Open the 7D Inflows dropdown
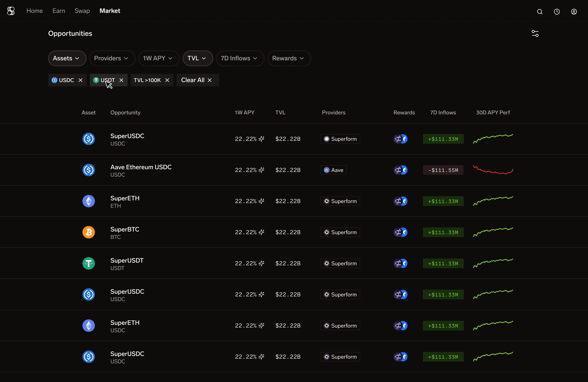588x382 pixels. pyautogui.click(x=240, y=58)
